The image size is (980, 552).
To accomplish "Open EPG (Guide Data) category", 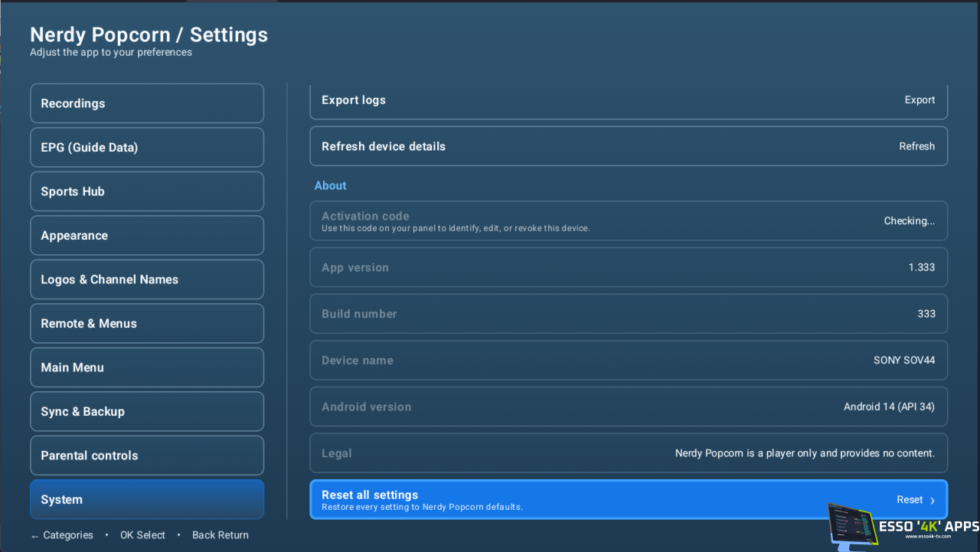I will (147, 147).
